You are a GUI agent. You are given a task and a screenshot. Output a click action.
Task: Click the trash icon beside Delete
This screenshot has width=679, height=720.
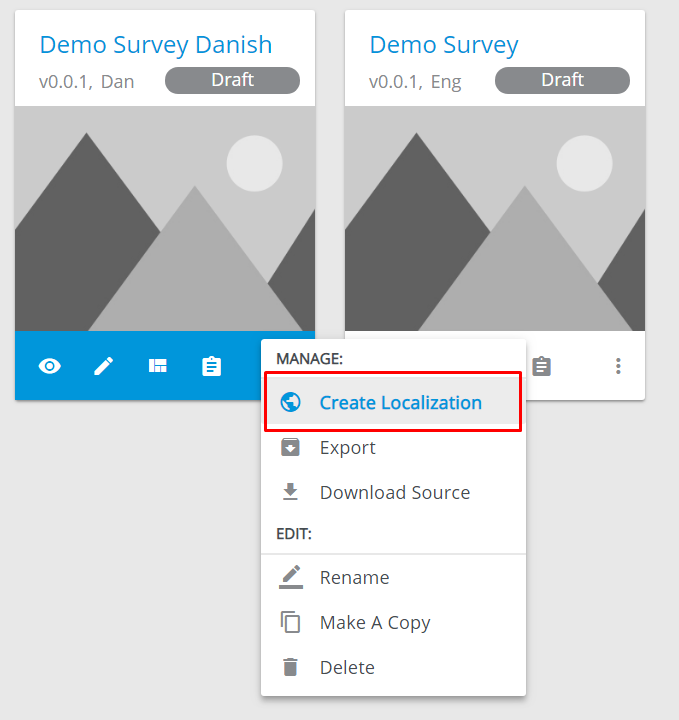[x=291, y=667]
